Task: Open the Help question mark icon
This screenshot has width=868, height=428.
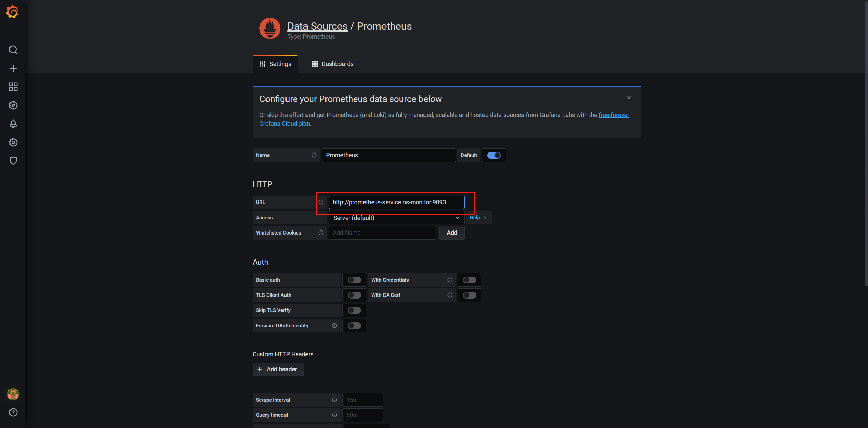Action: (13, 412)
